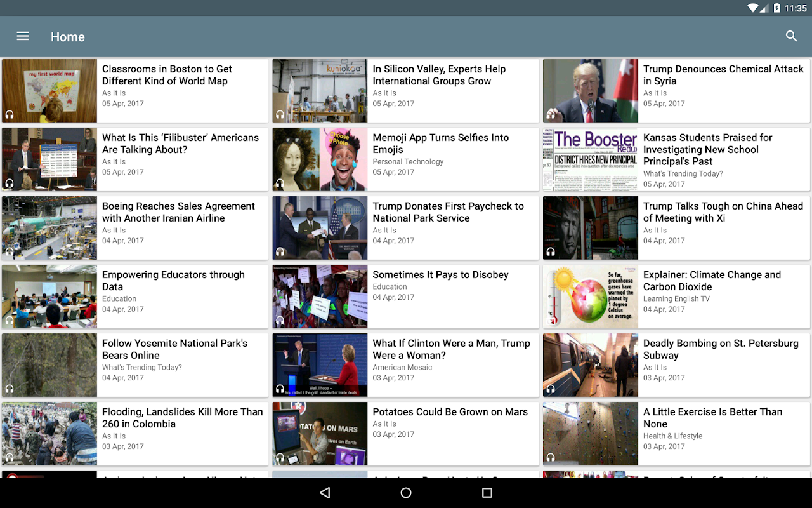The image size is (812, 508).
Task: Tap 'What's Trending Today?' under Yosemite article
Action: 142,368
